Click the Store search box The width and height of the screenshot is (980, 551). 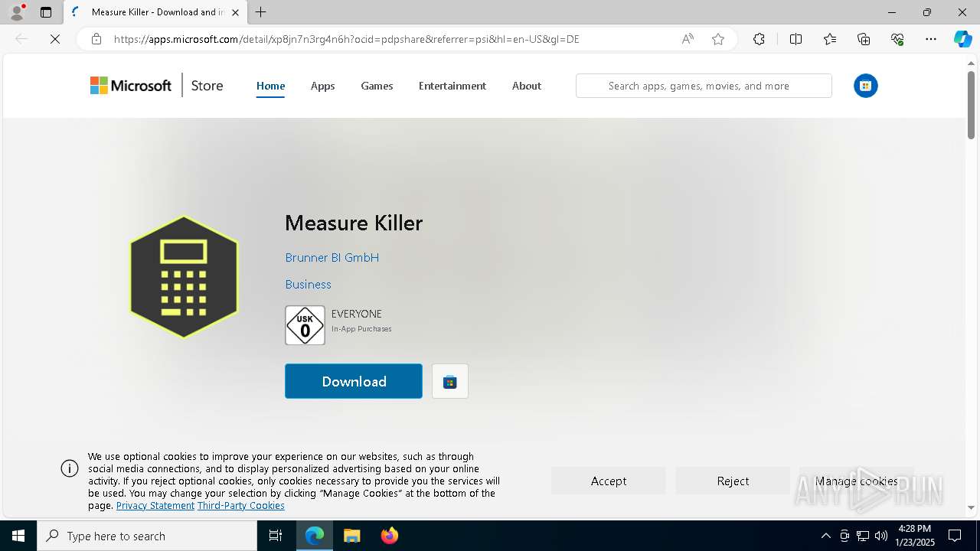pos(704,86)
